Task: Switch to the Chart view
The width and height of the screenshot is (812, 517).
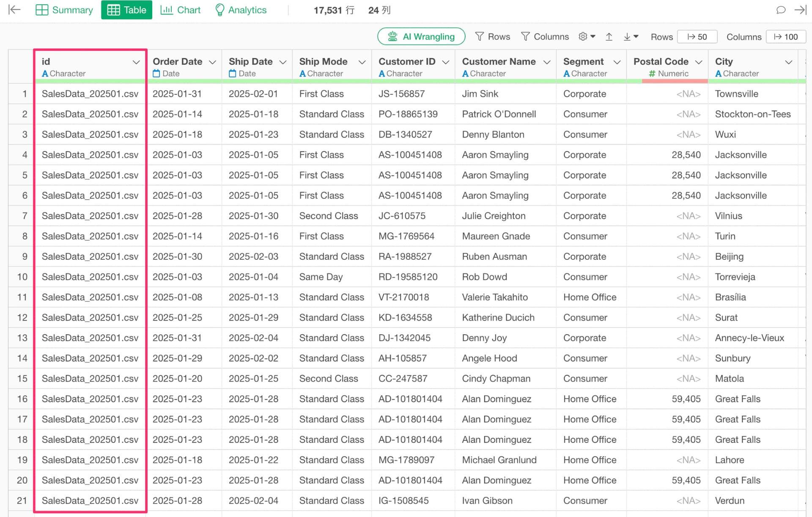Action: tap(181, 10)
